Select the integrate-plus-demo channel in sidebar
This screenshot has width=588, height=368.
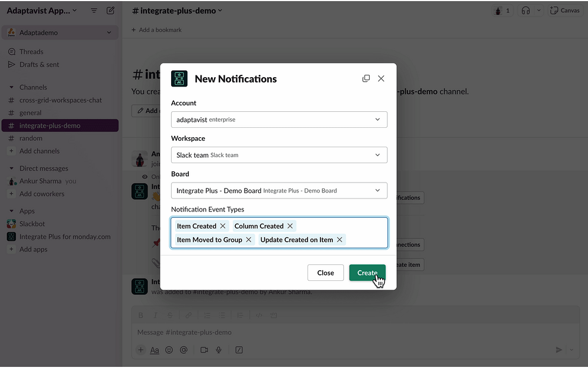[60, 125]
